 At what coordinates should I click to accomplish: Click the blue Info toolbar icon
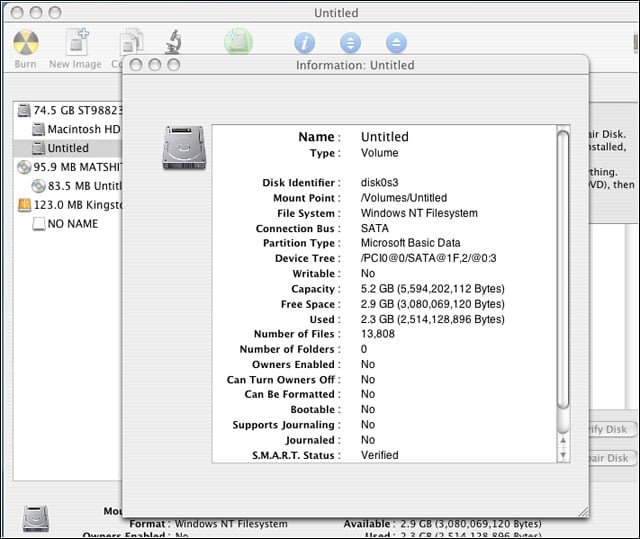coord(304,43)
